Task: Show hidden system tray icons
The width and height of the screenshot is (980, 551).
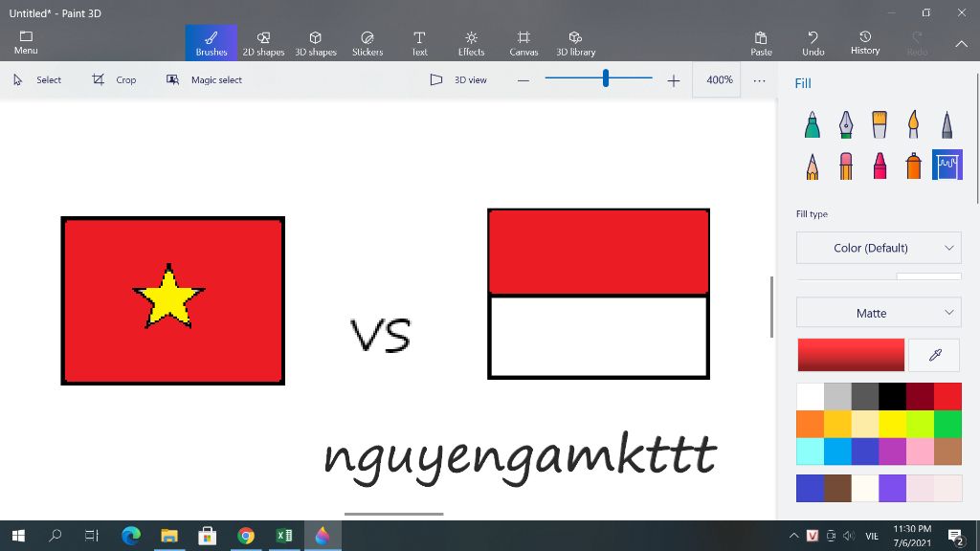Action: click(x=793, y=536)
